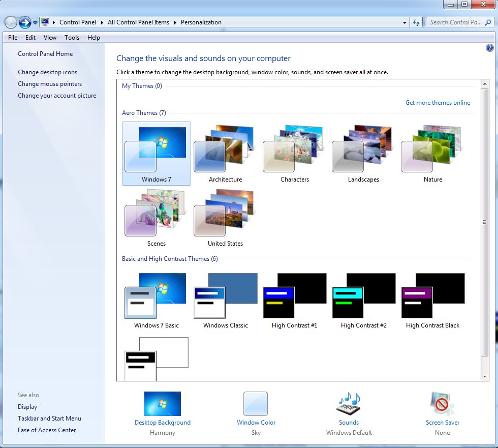Open Change desktop icons
Image resolution: width=498 pixels, height=448 pixels.
47,72
